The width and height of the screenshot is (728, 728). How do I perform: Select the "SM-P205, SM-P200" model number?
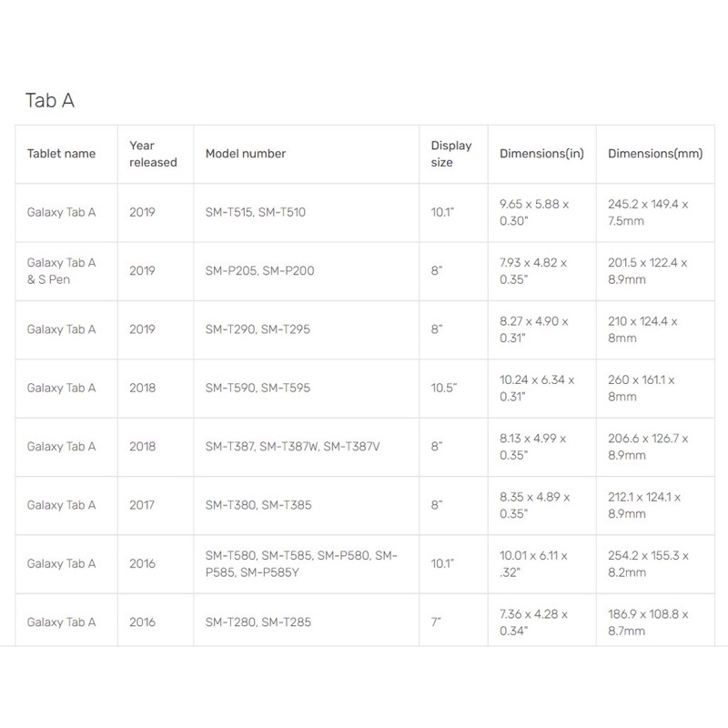[x=260, y=270]
